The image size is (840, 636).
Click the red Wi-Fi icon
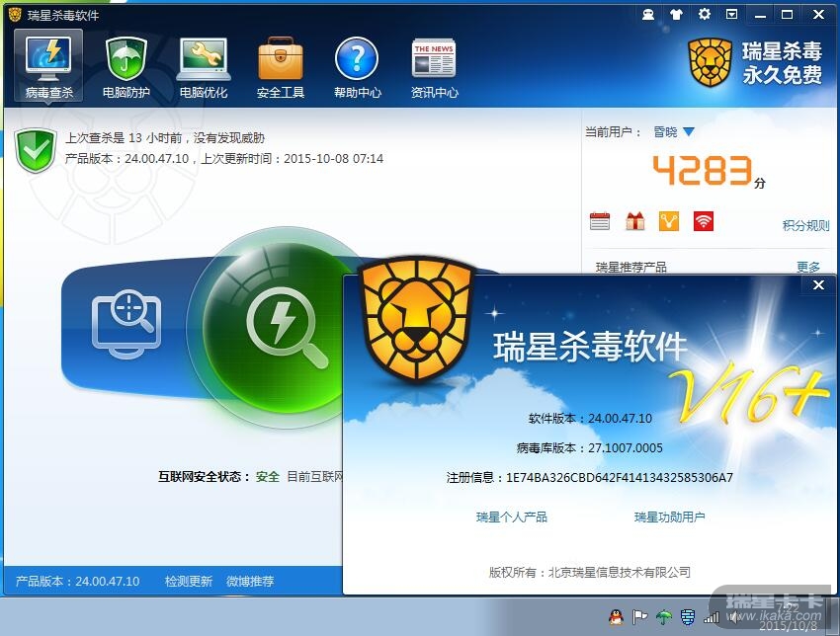(x=703, y=221)
